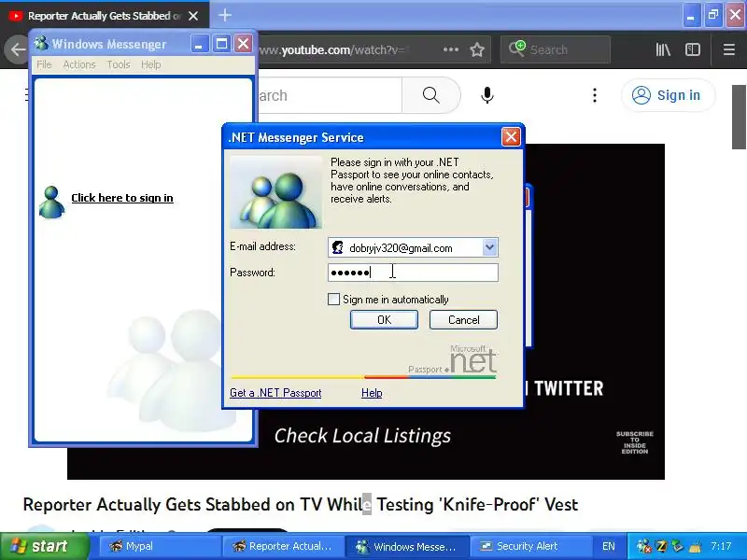Screen dimensions: 747x560
Task: Start voice search with the microphone icon
Action: 486,95
